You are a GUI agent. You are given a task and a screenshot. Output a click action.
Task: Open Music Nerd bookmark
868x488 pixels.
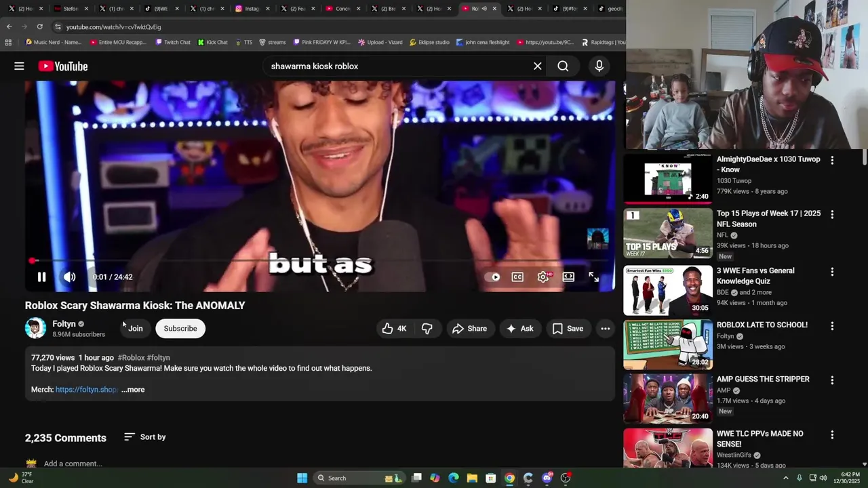(x=52, y=42)
